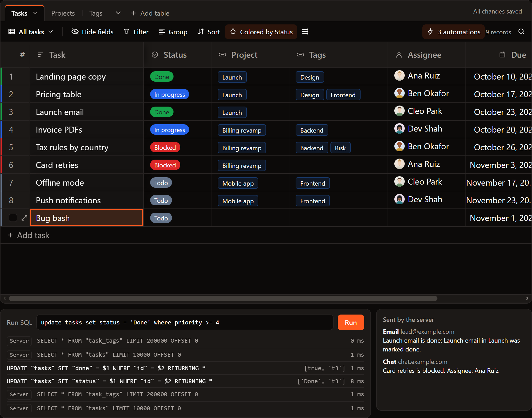Image resolution: width=532 pixels, height=418 pixels.
Task: Click Ana Ruiz avatar in Landing page copy row
Action: 399,76
